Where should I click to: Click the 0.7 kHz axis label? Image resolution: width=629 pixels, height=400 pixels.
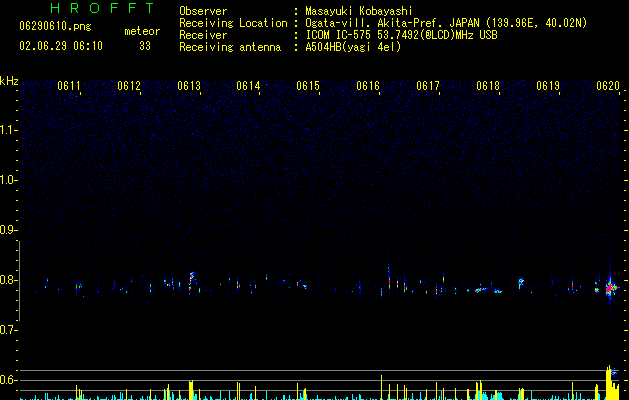click(8, 330)
